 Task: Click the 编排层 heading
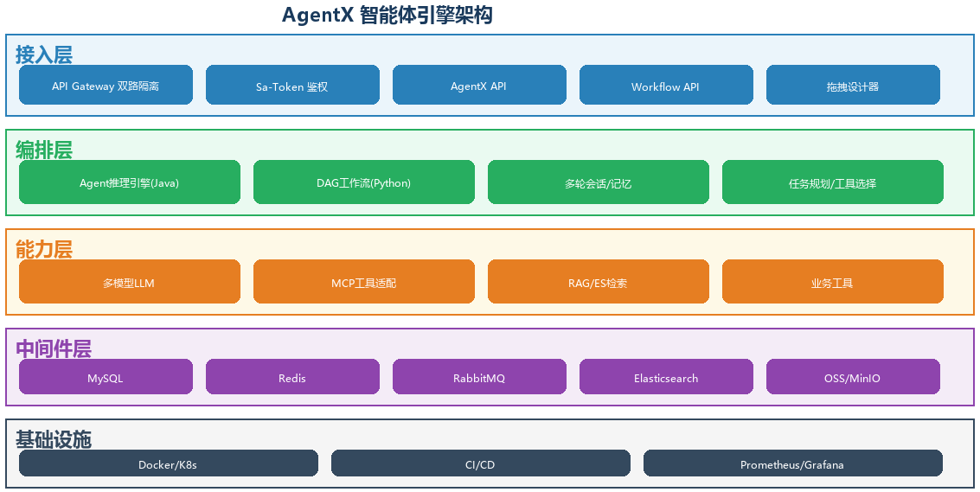click(x=44, y=150)
